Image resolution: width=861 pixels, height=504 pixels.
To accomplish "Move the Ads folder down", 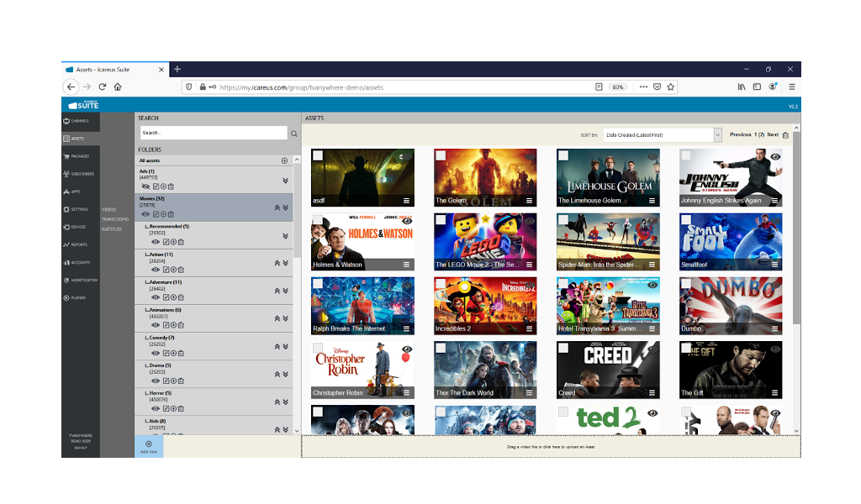I will point(286,181).
